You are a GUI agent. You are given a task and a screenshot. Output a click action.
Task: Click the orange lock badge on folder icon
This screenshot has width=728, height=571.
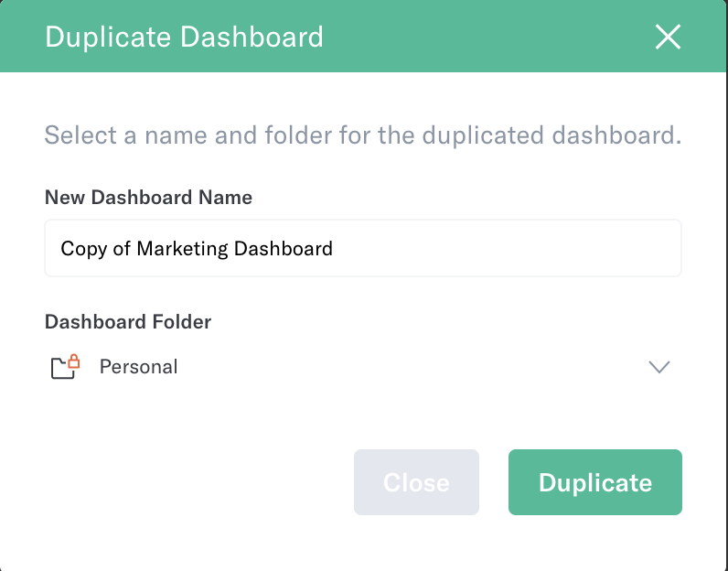74,361
